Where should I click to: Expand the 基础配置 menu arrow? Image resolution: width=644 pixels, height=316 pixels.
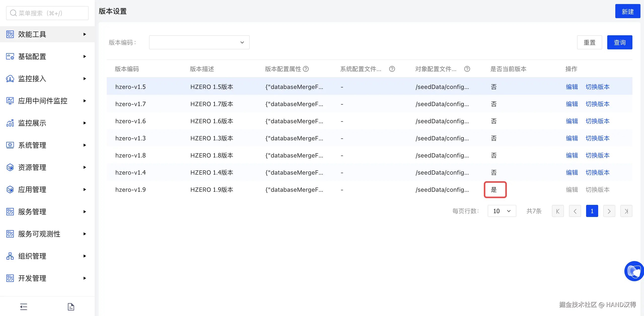pyautogui.click(x=85, y=56)
